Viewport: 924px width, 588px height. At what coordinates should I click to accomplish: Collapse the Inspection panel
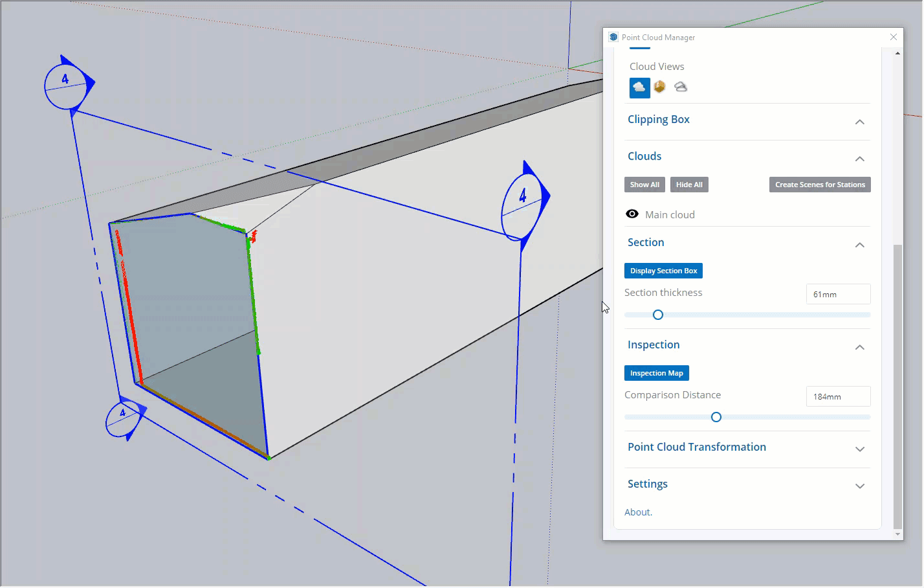click(x=860, y=347)
